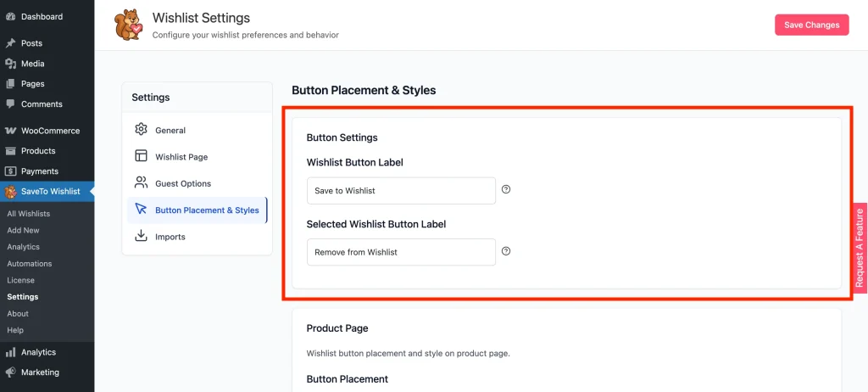
Task: Click the Wishlist Page layout icon
Action: coord(142,156)
